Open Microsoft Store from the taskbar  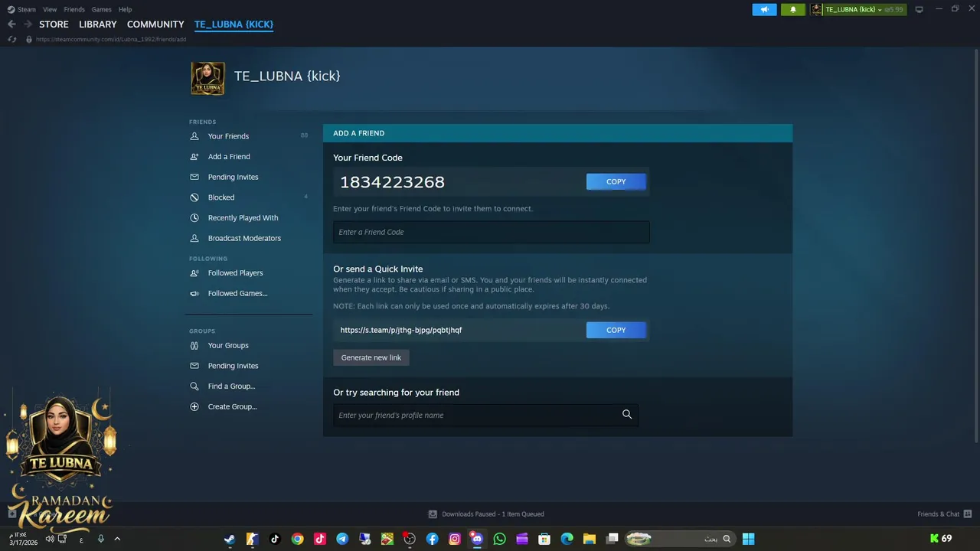[x=544, y=539]
